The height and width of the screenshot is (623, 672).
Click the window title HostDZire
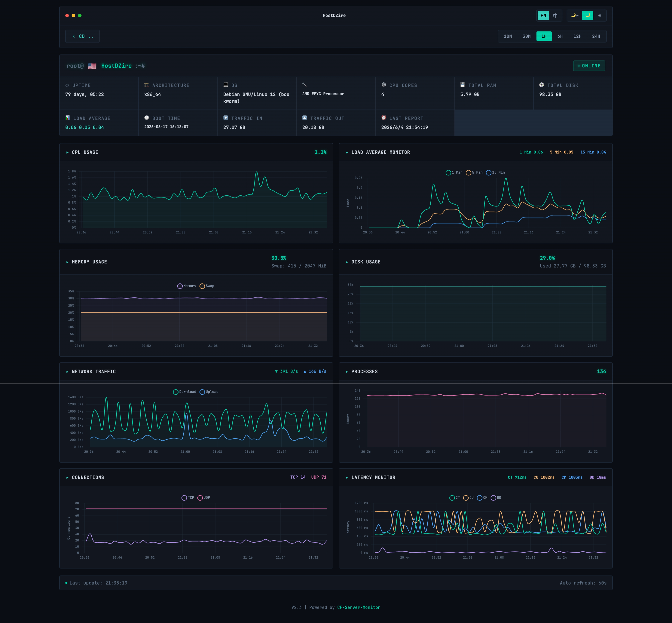pos(334,16)
